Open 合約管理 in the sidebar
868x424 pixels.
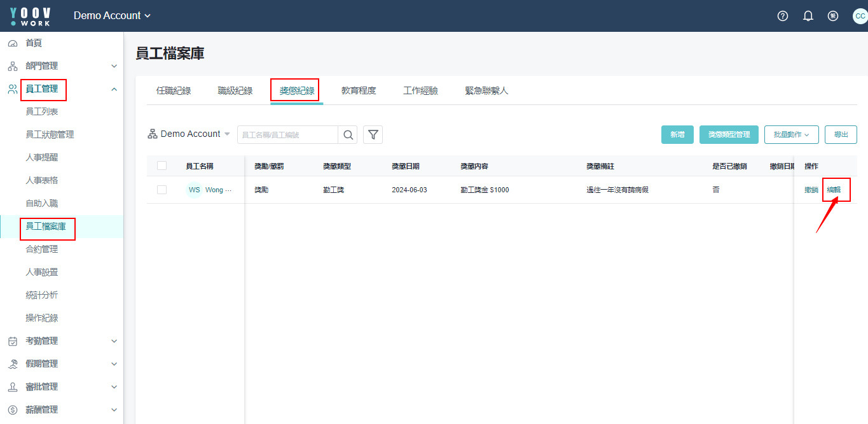pyautogui.click(x=42, y=250)
